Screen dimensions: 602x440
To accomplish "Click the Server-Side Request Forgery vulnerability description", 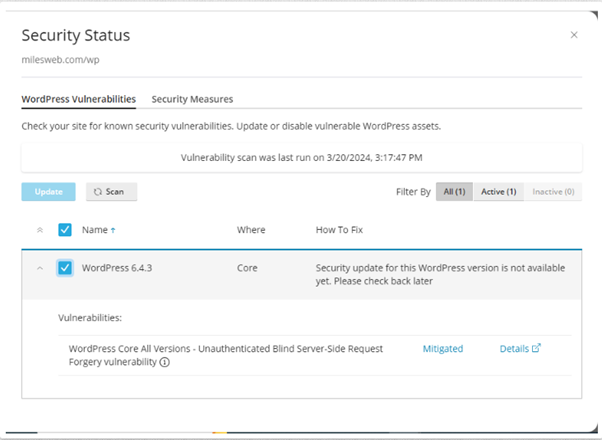I will (226, 355).
